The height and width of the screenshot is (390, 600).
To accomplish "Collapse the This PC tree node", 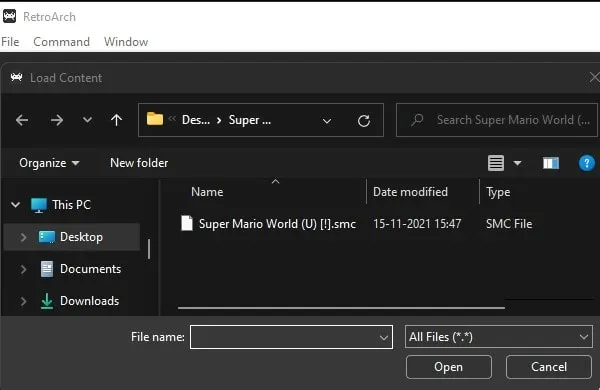I will [x=15, y=205].
